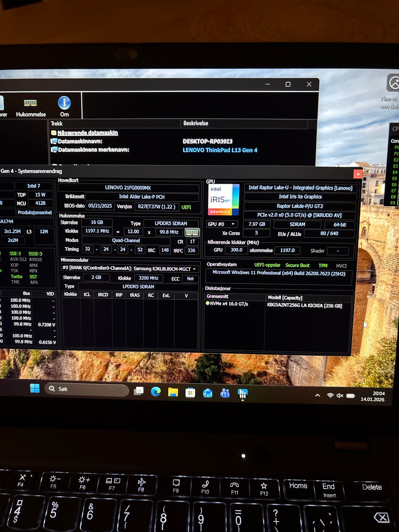Click the Windows 11 Professional build text
The image size is (399, 532).
tap(278, 273)
